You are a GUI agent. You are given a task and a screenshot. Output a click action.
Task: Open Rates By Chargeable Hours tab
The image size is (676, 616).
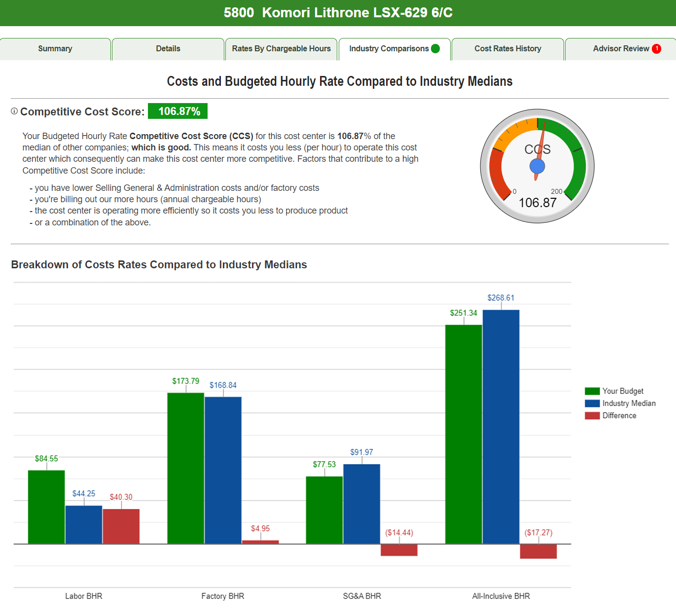(281, 49)
